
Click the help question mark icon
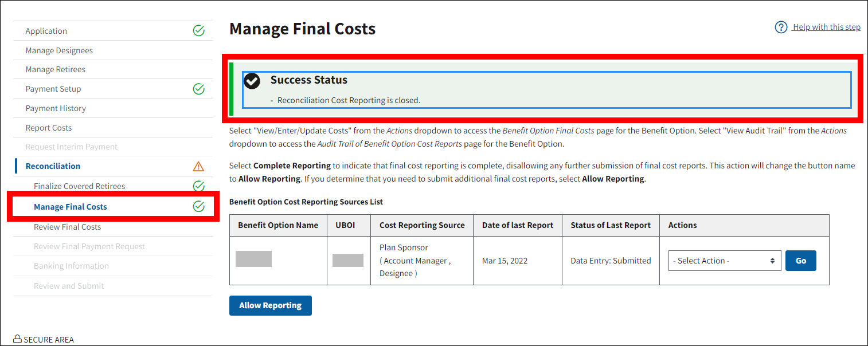pyautogui.click(x=781, y=27)
